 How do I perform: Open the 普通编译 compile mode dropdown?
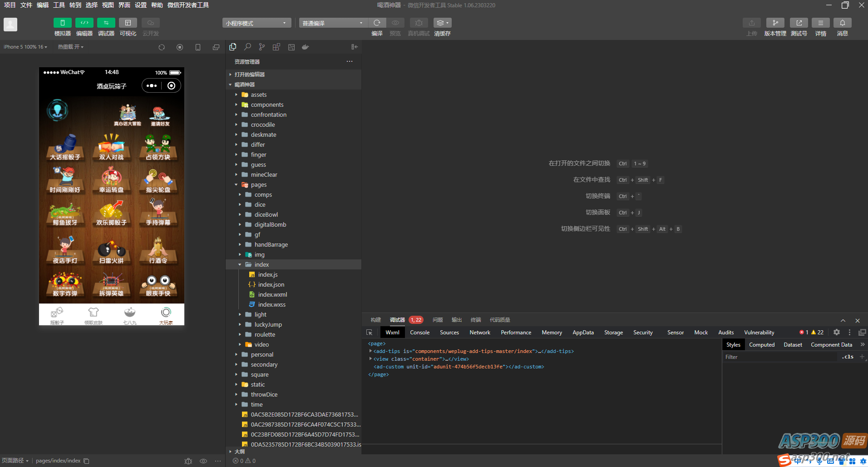click(x=333, y=23)
